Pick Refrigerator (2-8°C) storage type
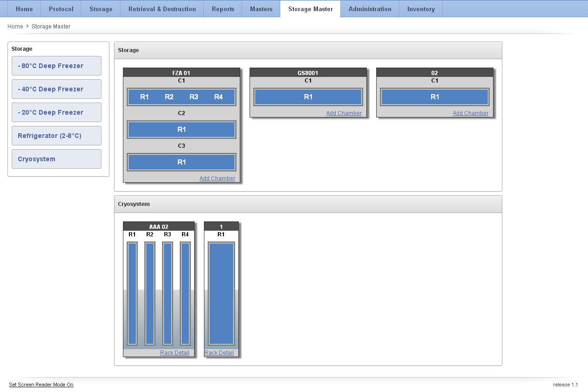 pos(56,136)
